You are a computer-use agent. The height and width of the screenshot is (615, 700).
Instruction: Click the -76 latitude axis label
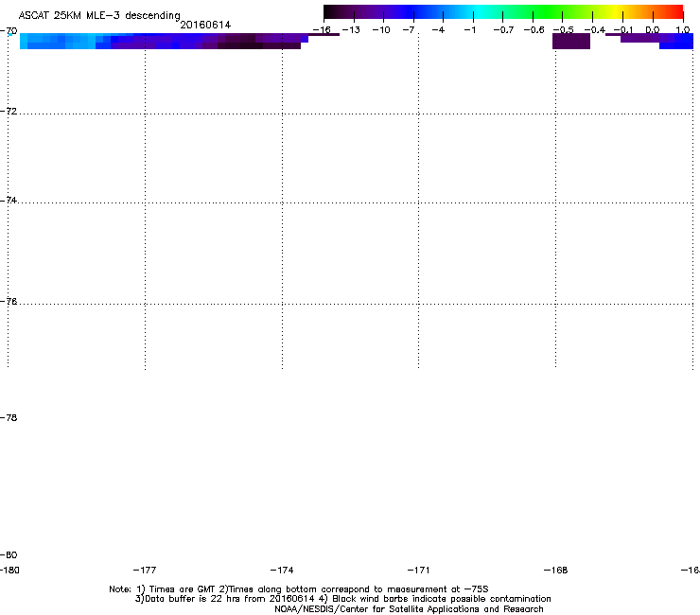coord(9,302)
